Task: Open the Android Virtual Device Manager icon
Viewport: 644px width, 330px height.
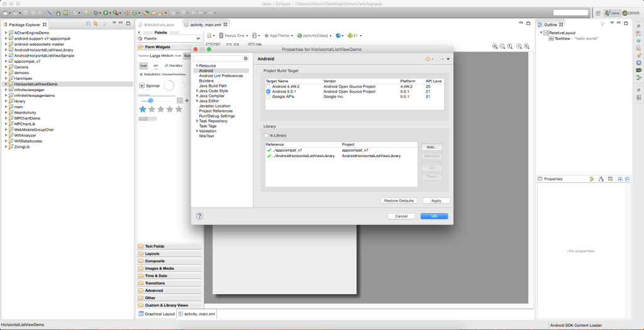Action: [x=65, y=13]
